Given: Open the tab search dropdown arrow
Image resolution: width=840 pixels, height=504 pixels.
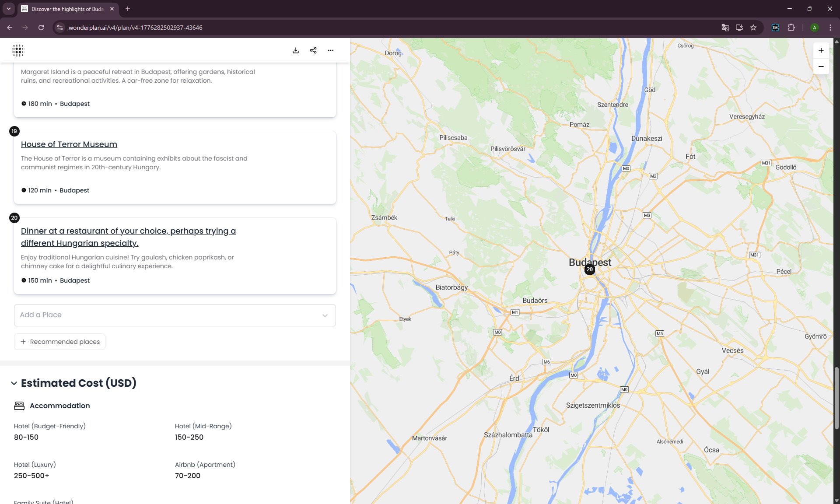Looking at the screenshot, I should point(9,9).
